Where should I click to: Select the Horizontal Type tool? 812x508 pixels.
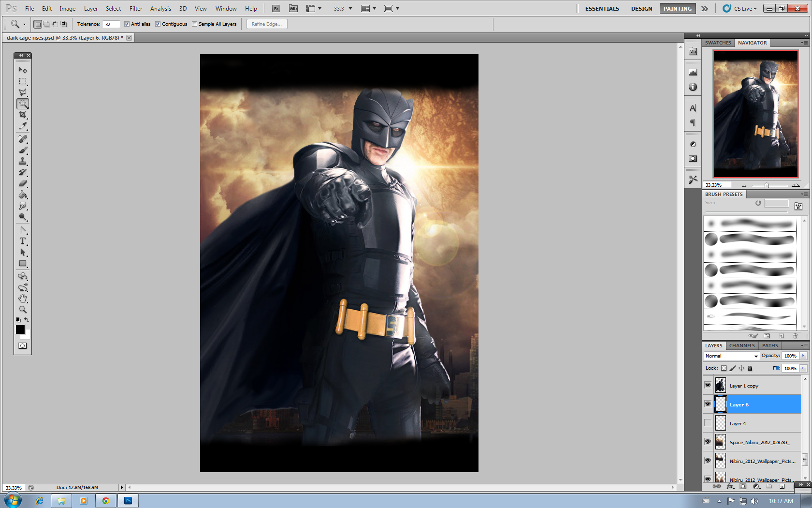point(23,241)
